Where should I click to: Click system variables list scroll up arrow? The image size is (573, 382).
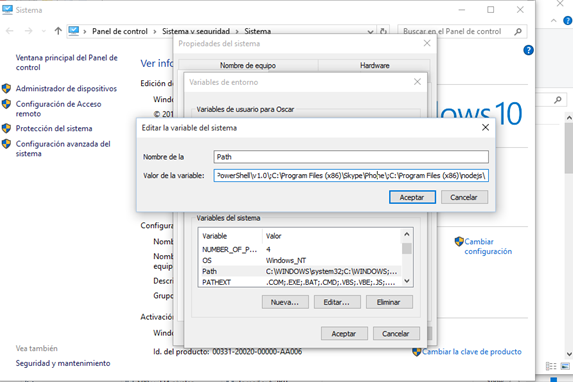point(407,234)
